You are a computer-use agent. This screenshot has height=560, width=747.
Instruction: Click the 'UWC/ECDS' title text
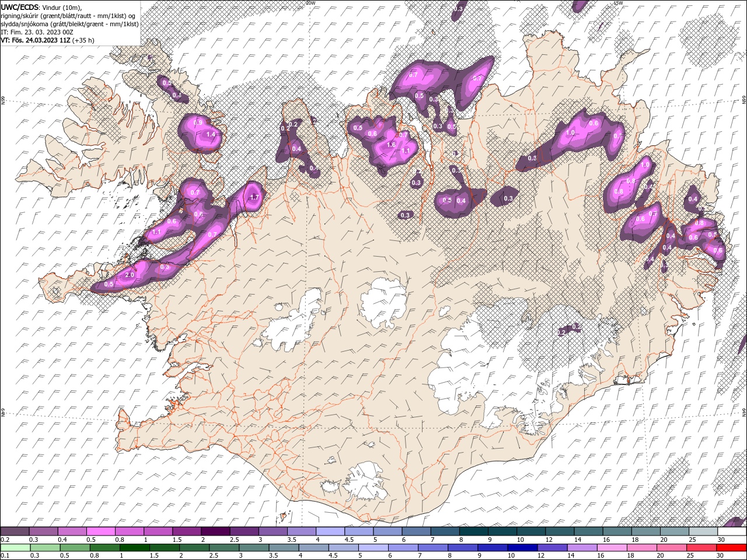click(20, 7)
